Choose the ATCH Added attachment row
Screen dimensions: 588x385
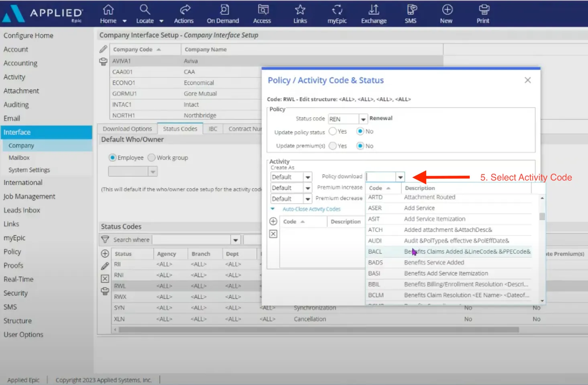tap(449, 230)
